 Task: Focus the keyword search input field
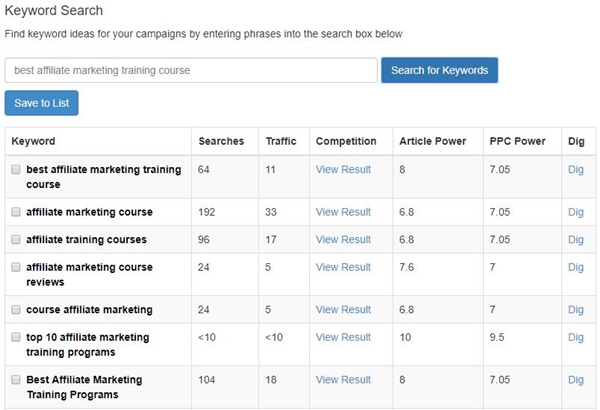tap(191, 70)
